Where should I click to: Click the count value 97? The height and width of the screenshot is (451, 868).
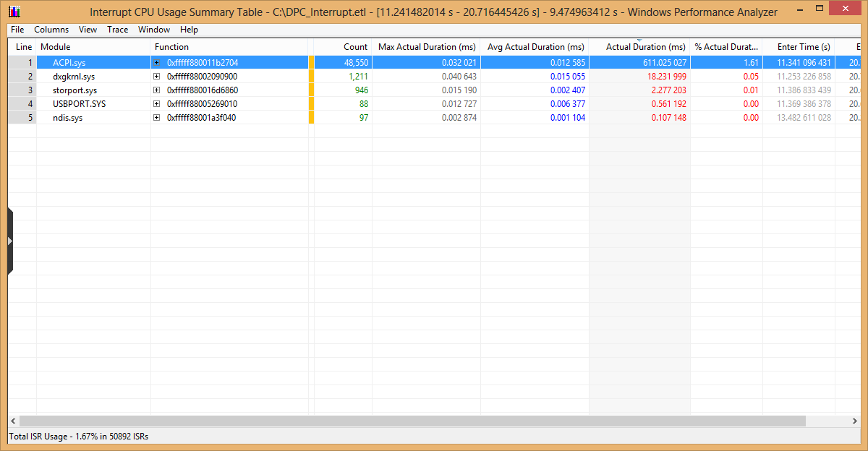coord(364,118)
